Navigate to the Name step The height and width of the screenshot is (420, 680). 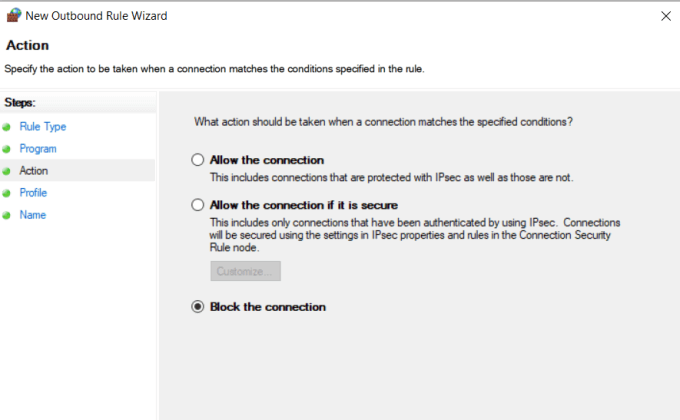(x=32, y=215)
